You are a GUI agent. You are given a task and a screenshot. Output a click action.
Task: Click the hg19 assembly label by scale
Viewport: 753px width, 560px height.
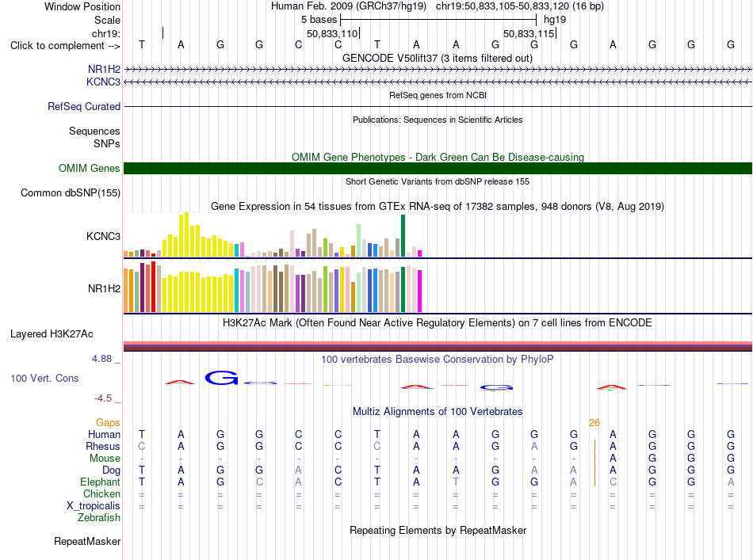pyautogui.click(x=555, y=20)
